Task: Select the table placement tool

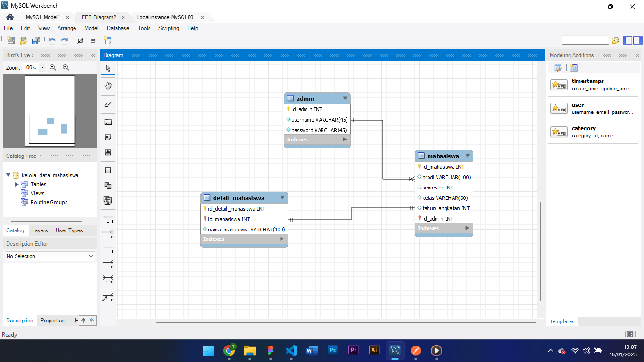Action: point(107,170)
